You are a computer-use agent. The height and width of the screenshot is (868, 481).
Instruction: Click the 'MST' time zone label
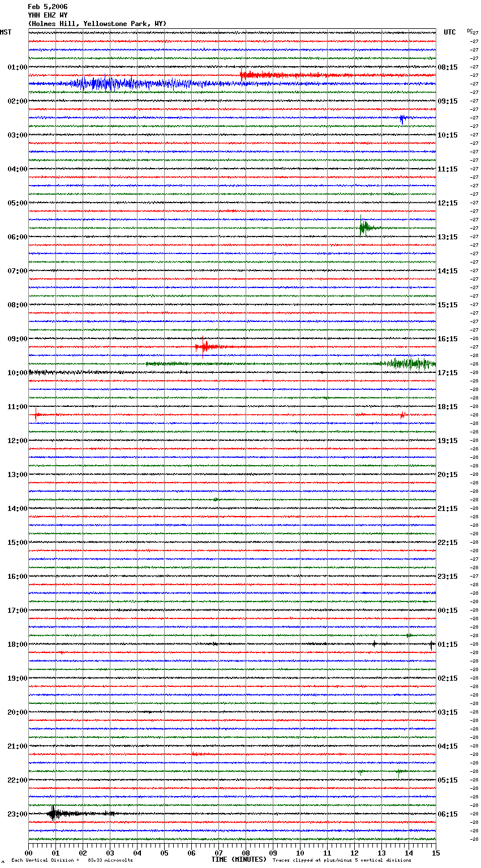click(x=6, y=32)
